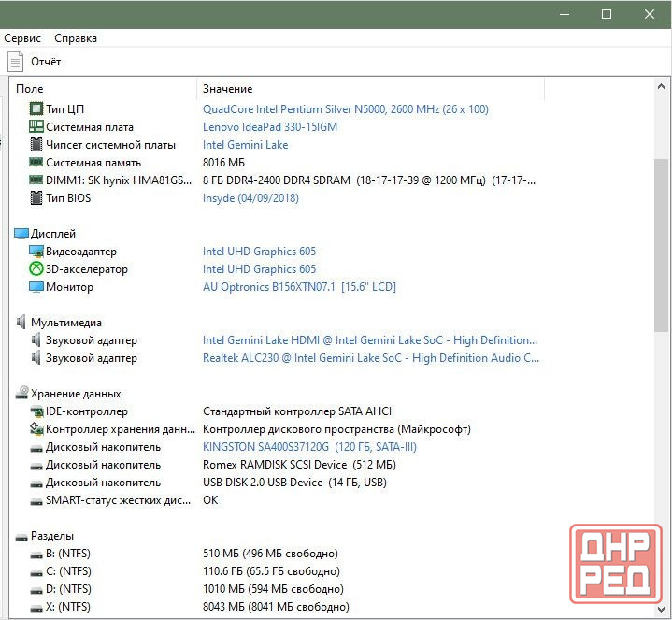Minimize the window
Image resolution: width=672 pixels, height=620 pixels.
click(565, 14)
